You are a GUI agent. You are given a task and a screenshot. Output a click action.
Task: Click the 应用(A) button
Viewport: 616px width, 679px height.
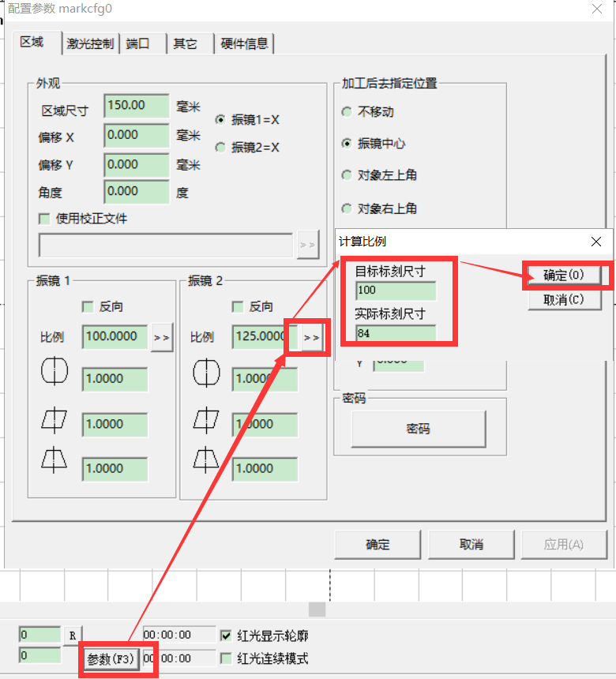tap(564, 544)
